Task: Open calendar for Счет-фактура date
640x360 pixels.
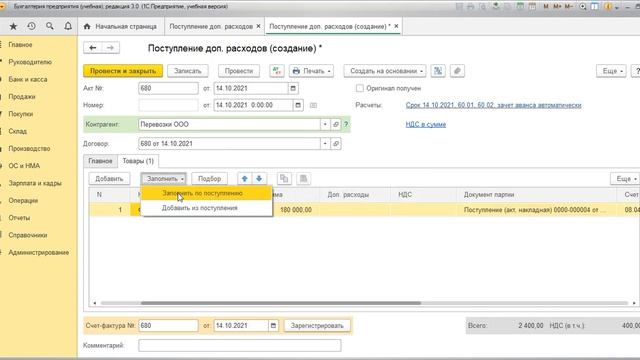Action: click(x=273, y=326)
